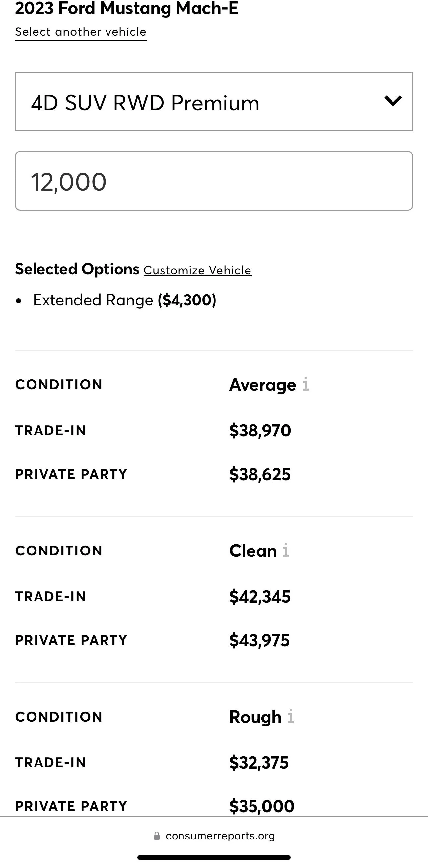
Task: Select the Clean trade-in value $42,345
Action: [x=260, y=597]
